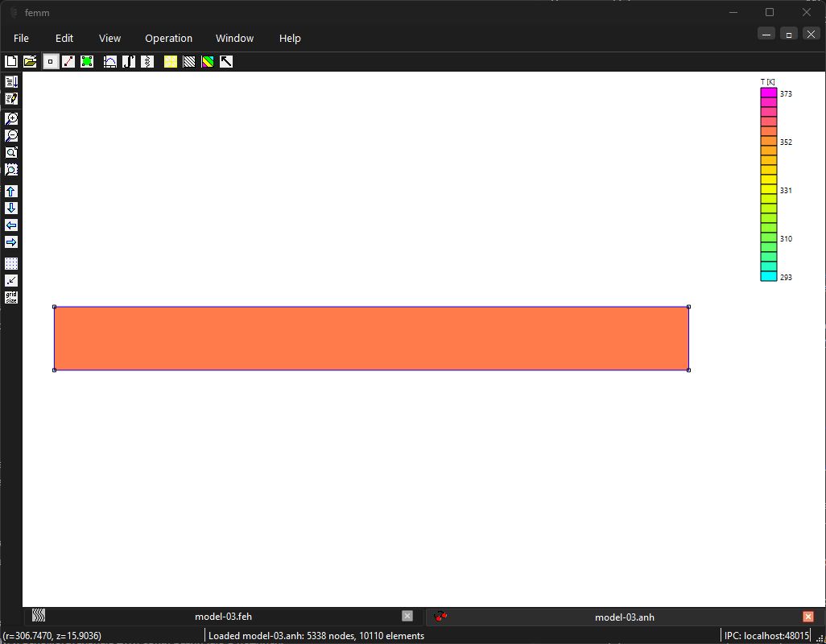Open the grid size setting

11,297
